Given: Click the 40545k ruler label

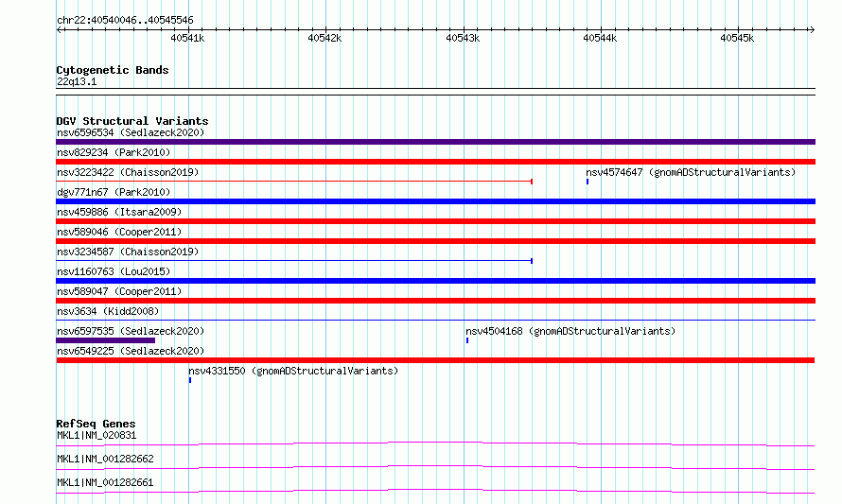Looking at the screenshot, I should point(737,38).
